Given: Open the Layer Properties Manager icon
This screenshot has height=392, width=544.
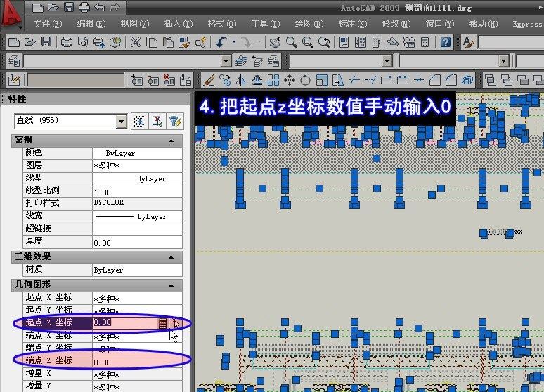Looking at the screenshot, I should click(14, 61).
